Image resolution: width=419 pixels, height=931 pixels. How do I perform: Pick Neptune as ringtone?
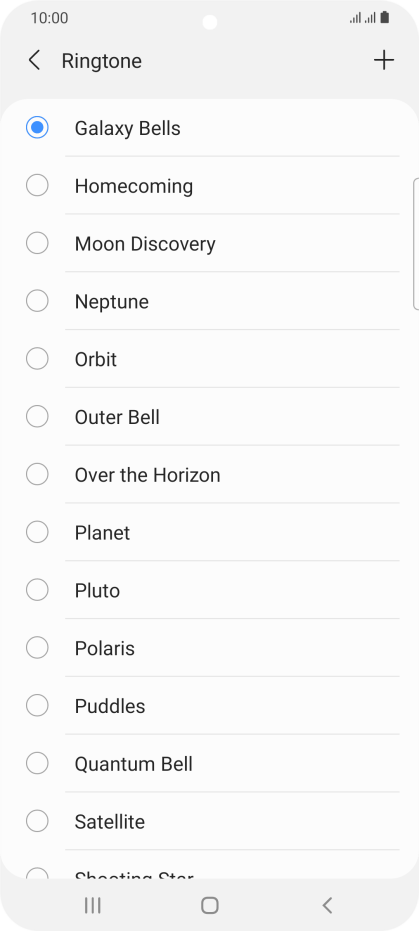click(x=210, y=301)
